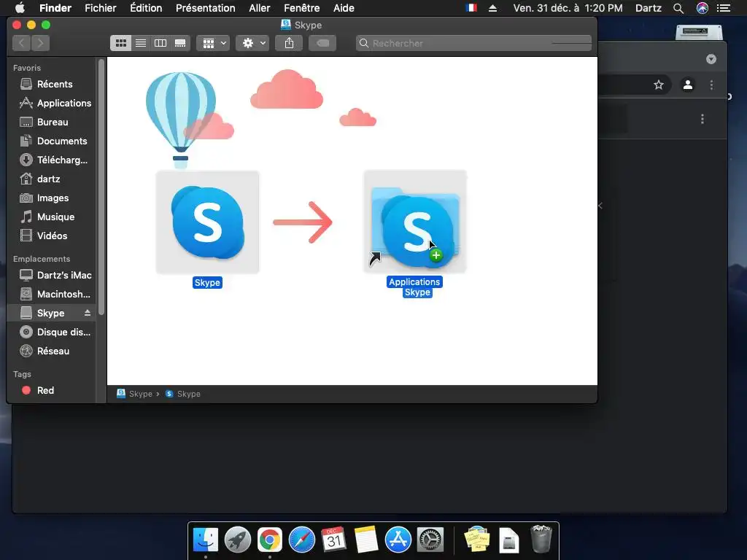Open the Trash in the Dock

pyautogui.click(x=541, y=539)
